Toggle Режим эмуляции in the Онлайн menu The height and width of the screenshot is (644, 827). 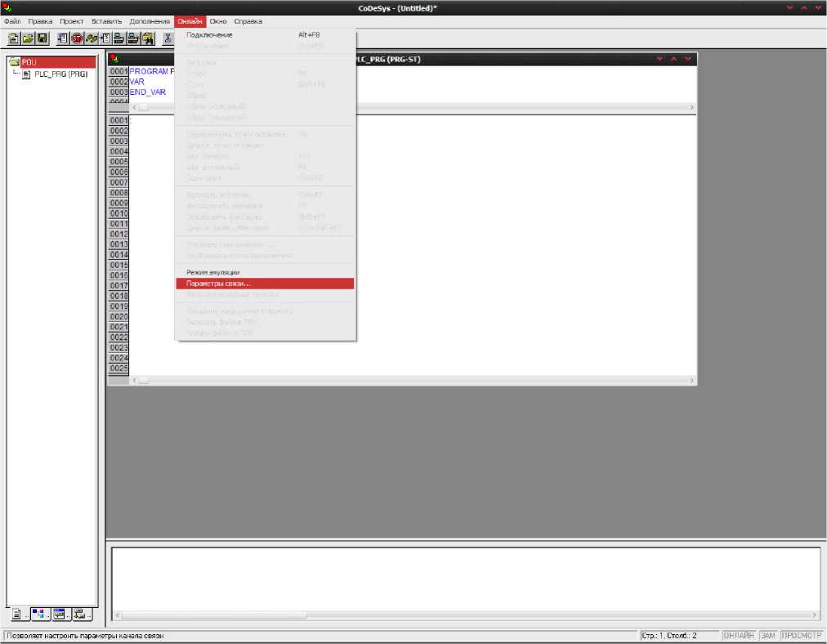[265, 273]
